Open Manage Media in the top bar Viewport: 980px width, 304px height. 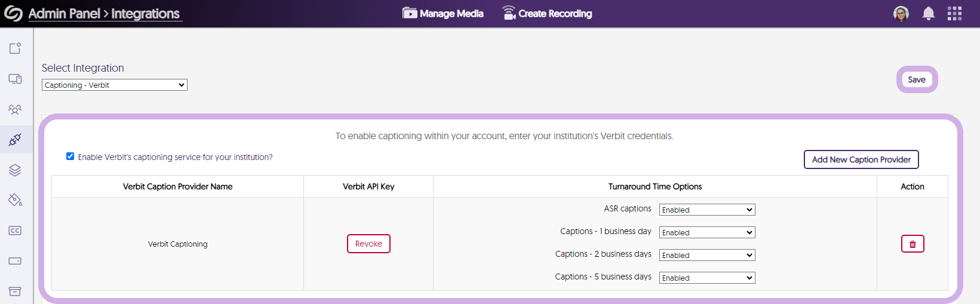pos(443,14)
